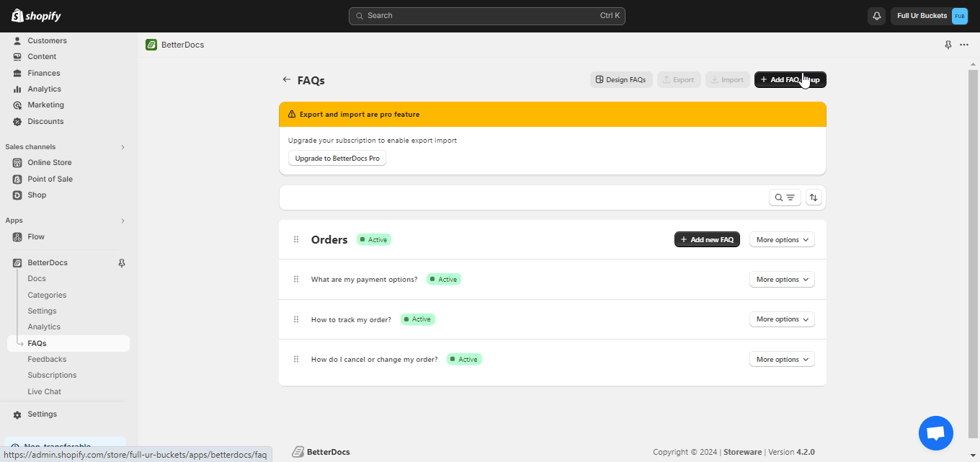Open the Analytics section under BetterDocs

[x=44, y=326]
